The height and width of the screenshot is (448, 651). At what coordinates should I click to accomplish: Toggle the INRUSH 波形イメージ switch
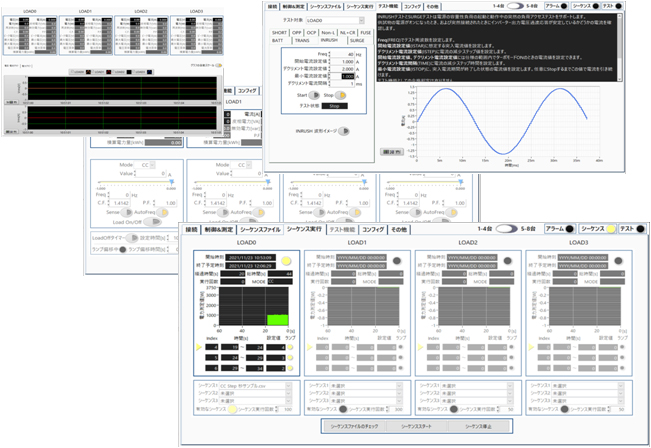point(347,129)
